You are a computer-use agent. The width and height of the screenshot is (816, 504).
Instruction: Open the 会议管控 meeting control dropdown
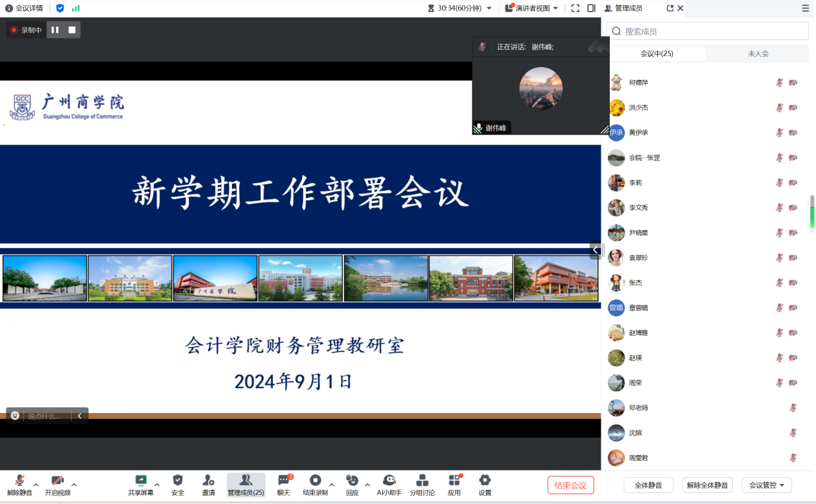[x=766, y=484]
